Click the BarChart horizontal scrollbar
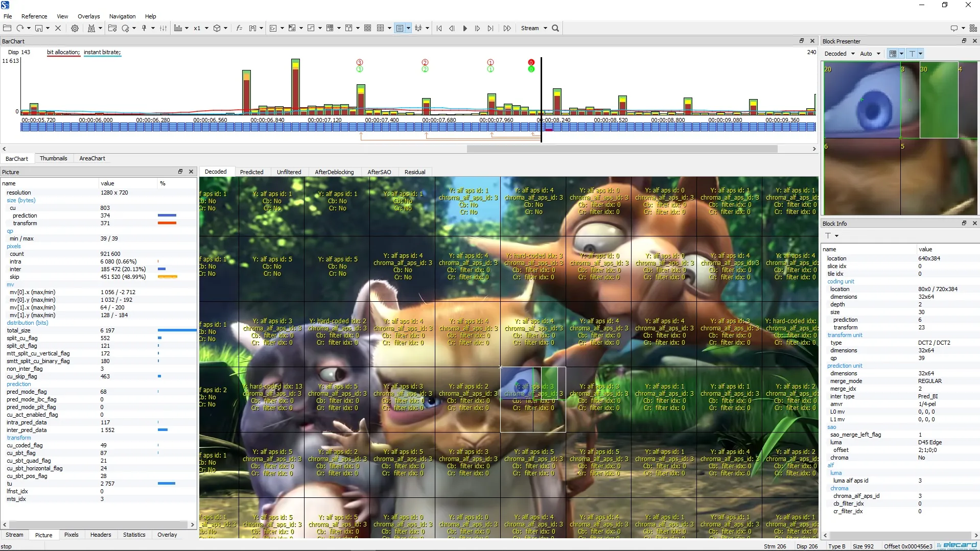The height and width of the screenshot is (551, 980). 622,149
